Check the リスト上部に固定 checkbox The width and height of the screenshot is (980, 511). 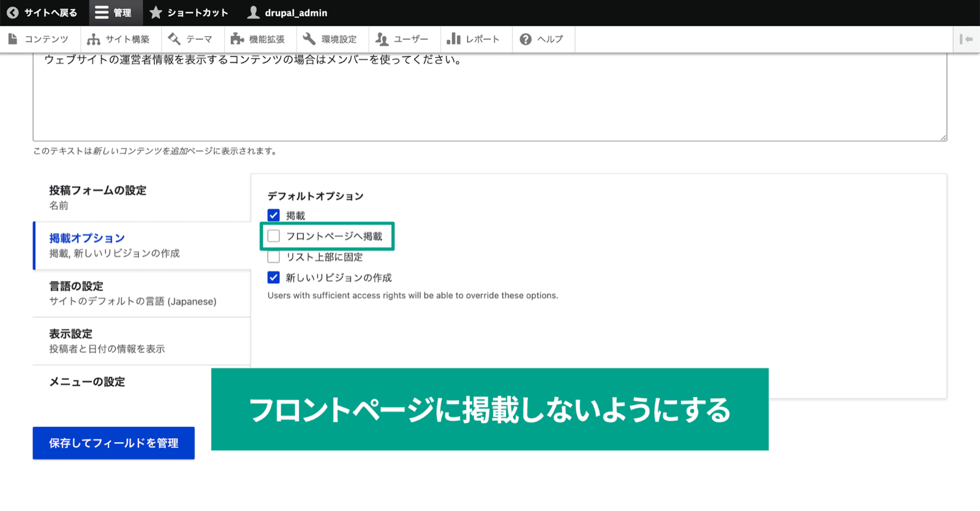(x=274, y=257)
